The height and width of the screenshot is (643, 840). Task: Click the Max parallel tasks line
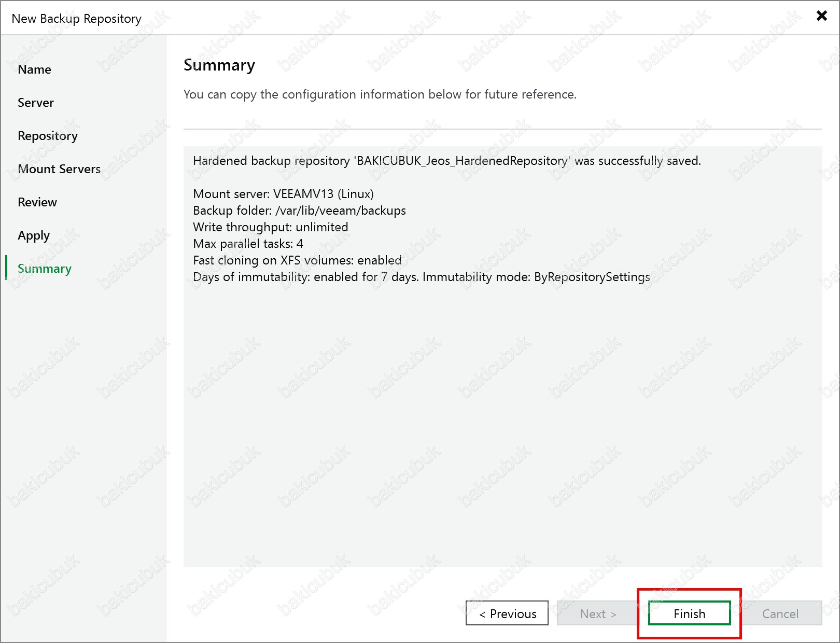click(x=248, y=244)
